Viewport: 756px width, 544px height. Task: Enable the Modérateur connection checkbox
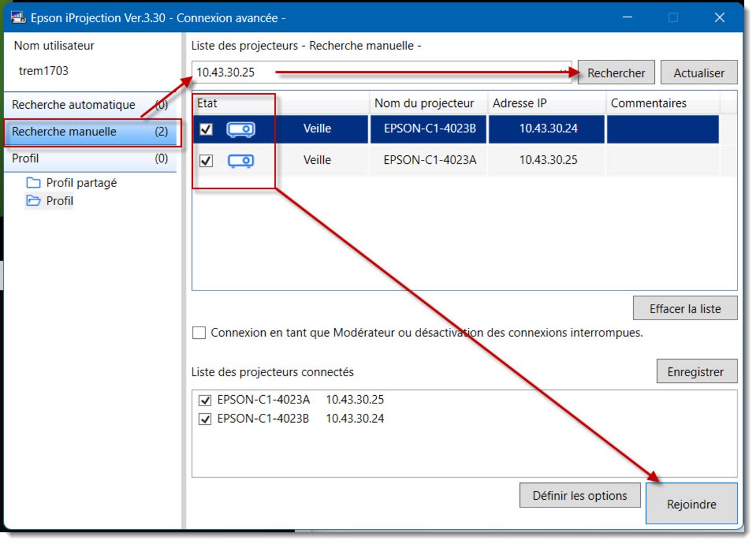pyautogui.click(x=199, y=333)
